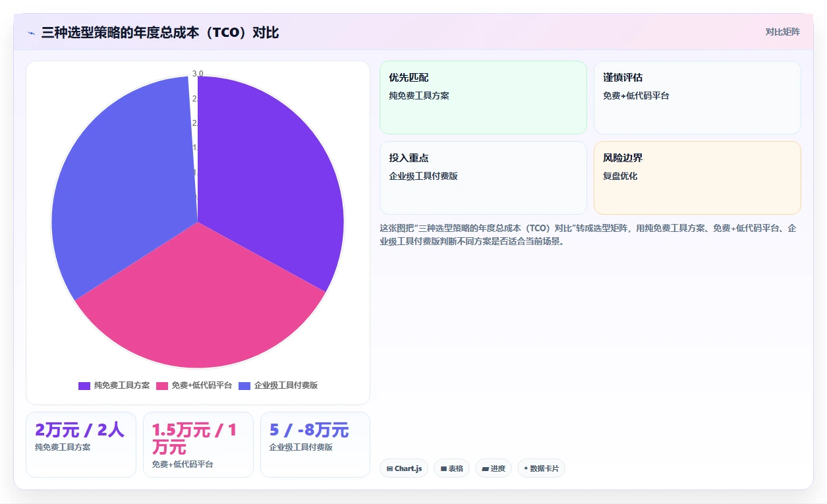This screenshot has height=504, width=827.
Task: Open the 谨慎评估 matrix card
Action: [x=697, y=98]
